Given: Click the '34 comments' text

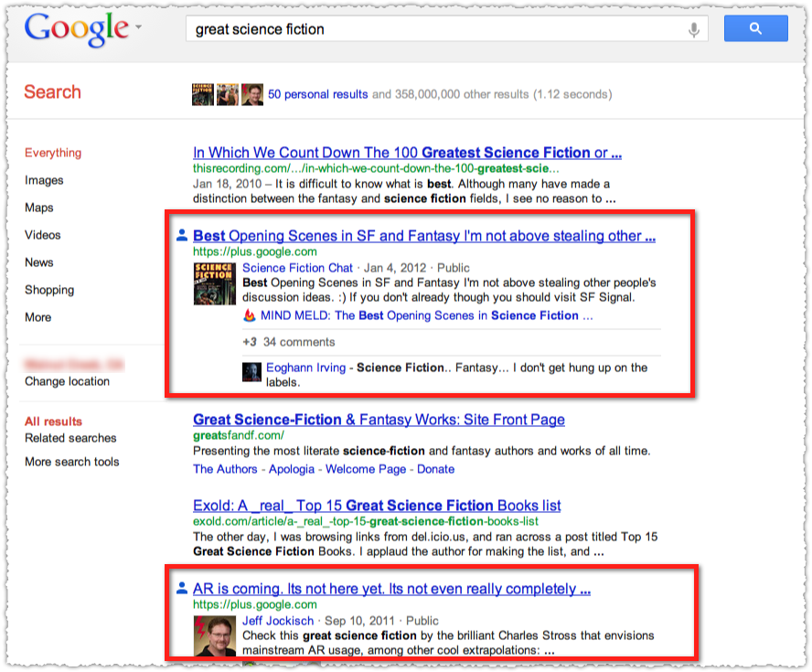Looking at the screenshot, I should click(x=299, y=342).
